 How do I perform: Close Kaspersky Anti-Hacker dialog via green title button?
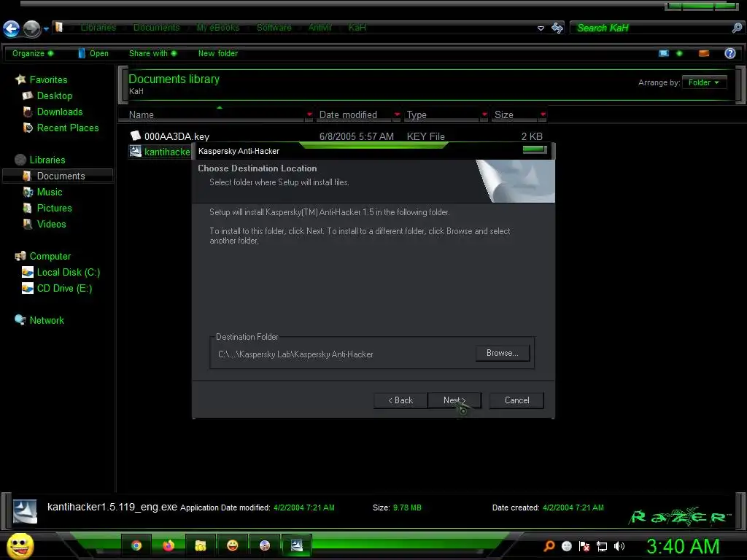(x=534, y=149)
